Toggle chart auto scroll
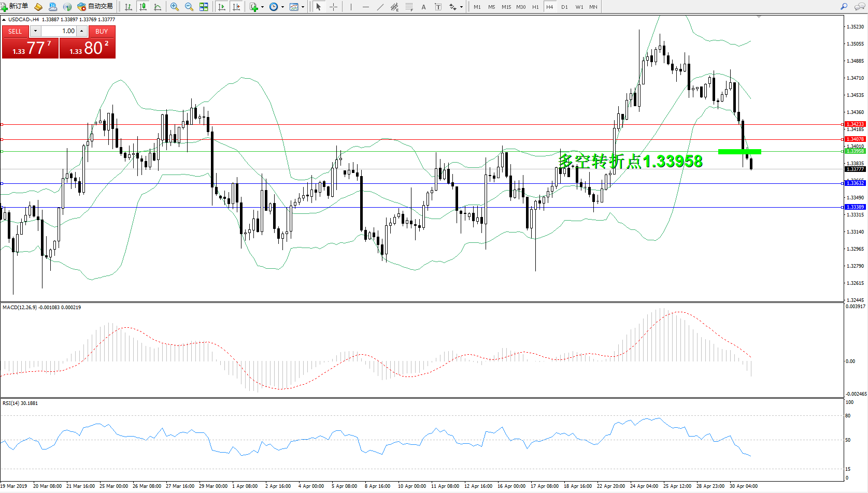 tap(222, 7)
